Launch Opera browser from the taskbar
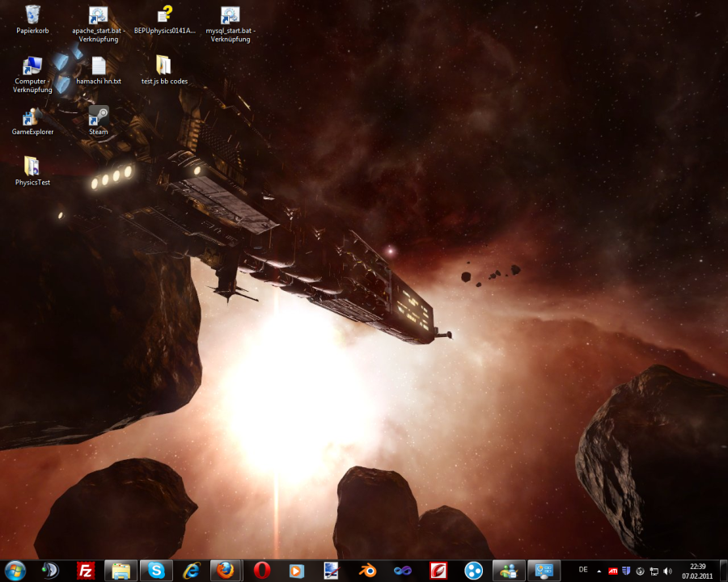Viewport: 728px width, 582px height. [x=261, y=571]
